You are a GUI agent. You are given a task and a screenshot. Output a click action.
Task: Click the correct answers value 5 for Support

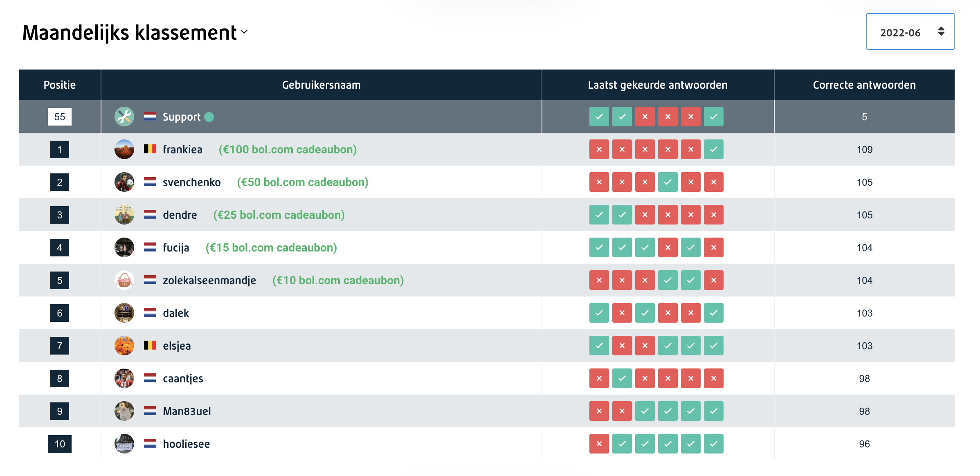[x=865, y=117]
